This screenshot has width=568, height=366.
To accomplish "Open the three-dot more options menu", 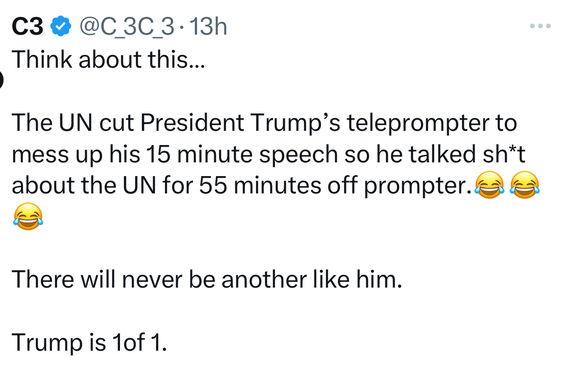I will [540, 26].
